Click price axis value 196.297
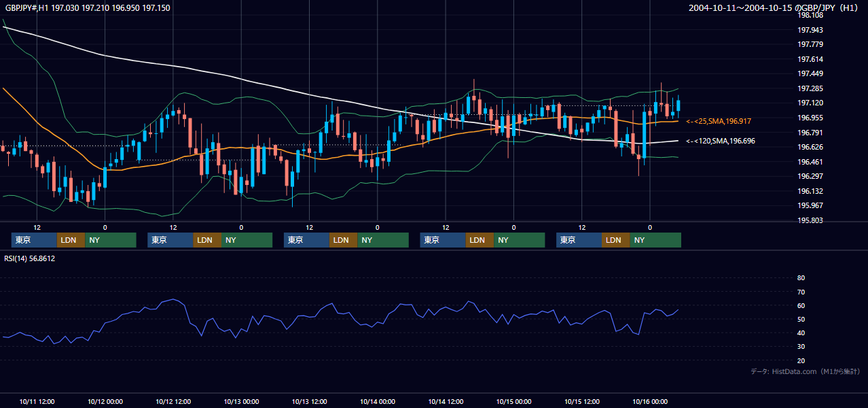Screen dimensions: 868x408 (x=810, y=176)
